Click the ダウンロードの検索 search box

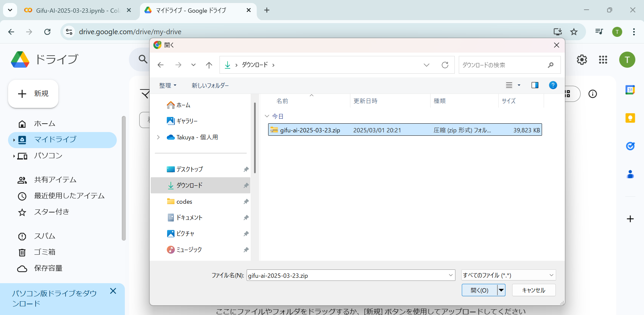[x=509, y=65]
